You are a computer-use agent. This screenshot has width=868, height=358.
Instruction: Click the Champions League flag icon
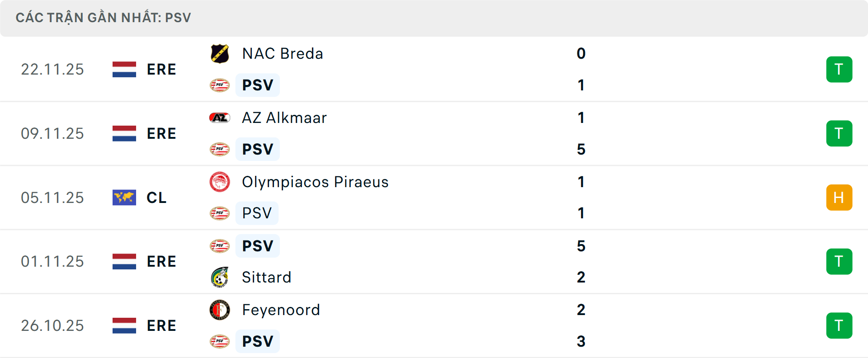(x=124, y=198)
